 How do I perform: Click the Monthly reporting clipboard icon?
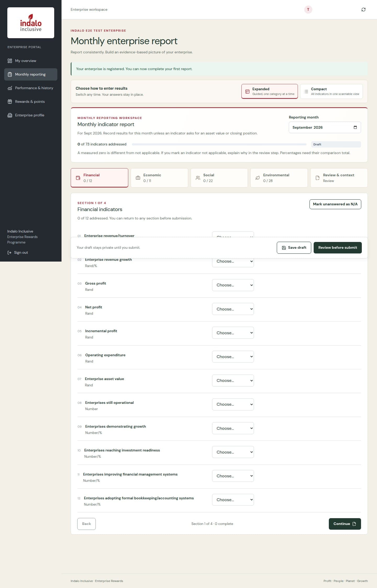tap(10, 74)
